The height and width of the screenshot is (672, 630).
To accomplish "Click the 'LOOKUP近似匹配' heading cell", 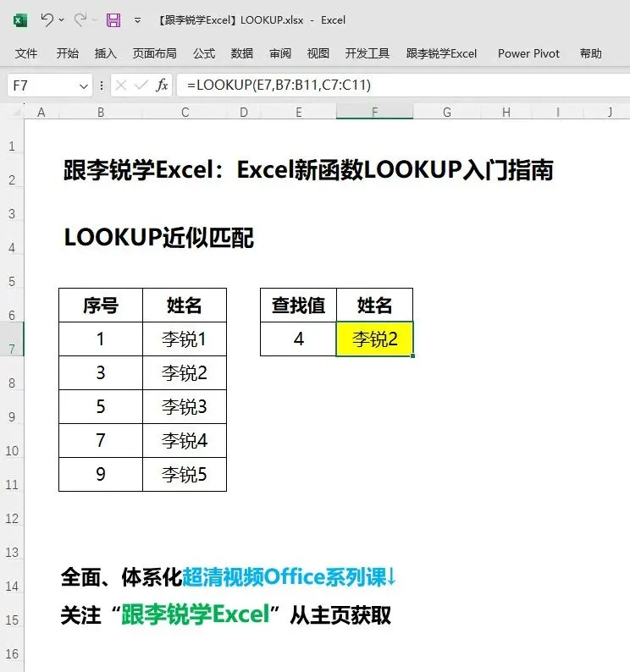I will (x=158, y=237).
